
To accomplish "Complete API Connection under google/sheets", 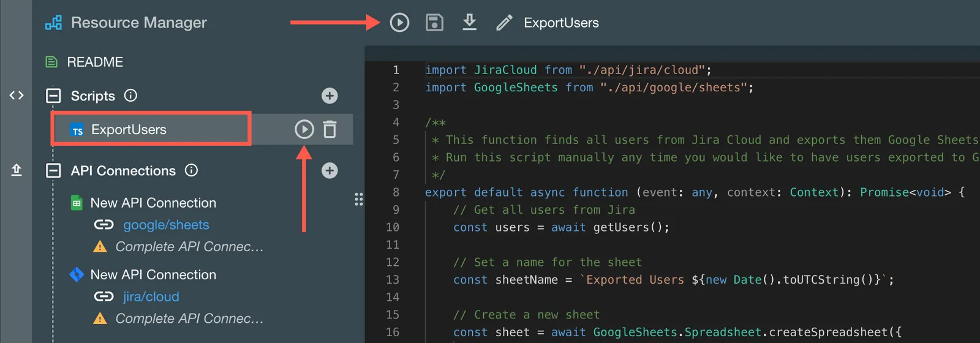I will 189,247.
